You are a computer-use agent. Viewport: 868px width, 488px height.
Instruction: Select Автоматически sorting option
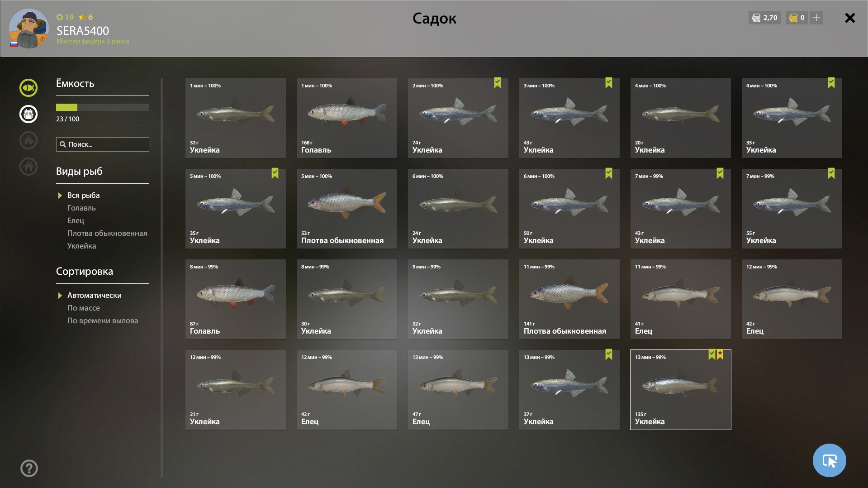click(x=95, y=295)
